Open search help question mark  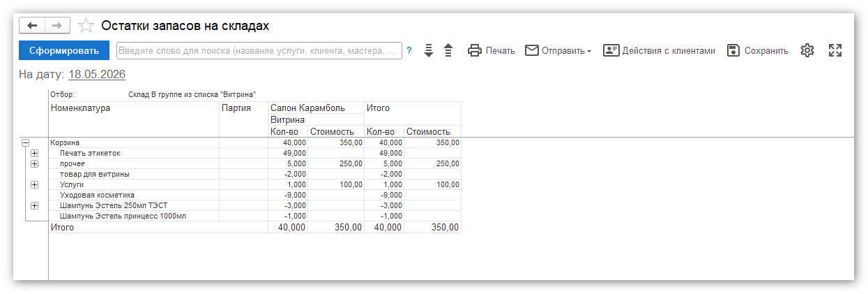tap(409, 50)
